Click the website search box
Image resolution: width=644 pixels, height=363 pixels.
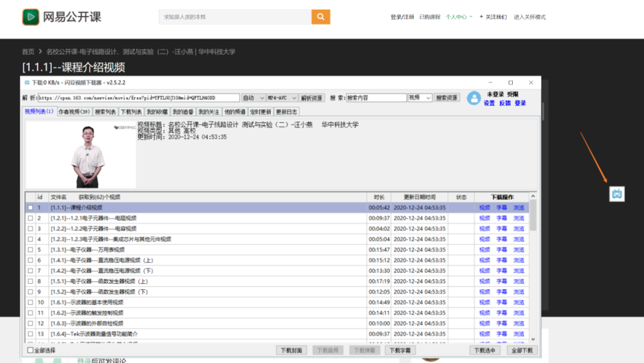coord(236,17)
